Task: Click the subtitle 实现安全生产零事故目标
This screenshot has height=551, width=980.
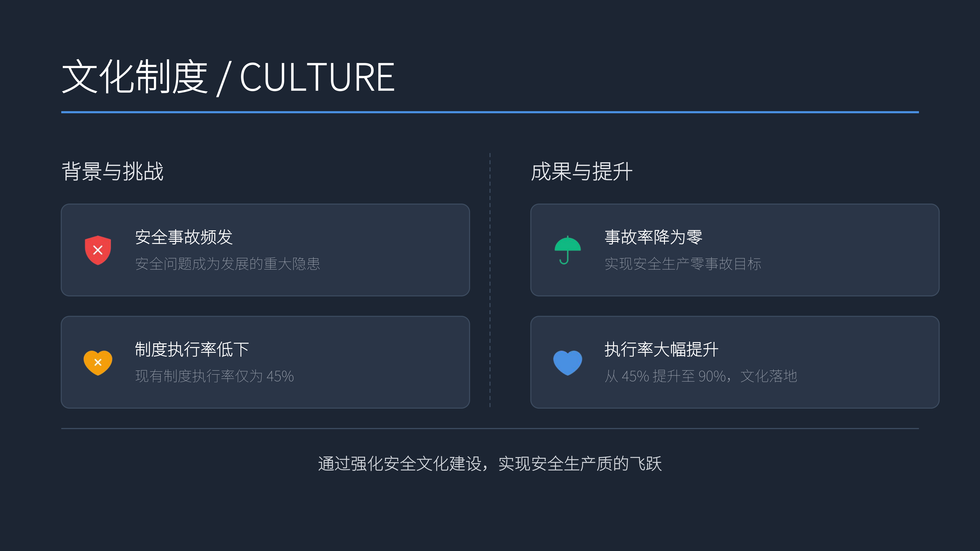Action: 683,263
